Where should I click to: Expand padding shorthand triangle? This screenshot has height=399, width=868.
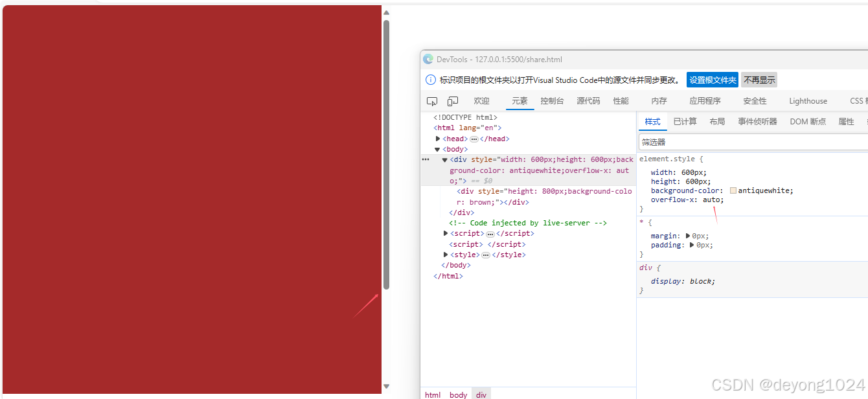click(692, 245)
